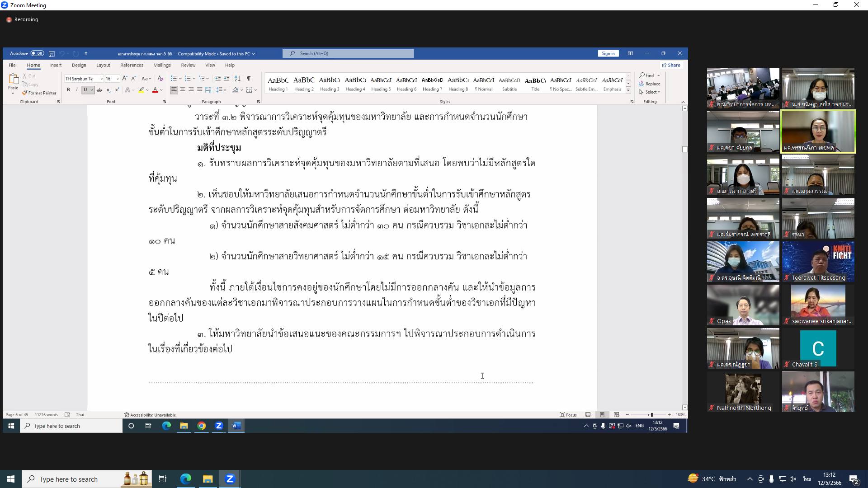Click the Paste clipboard icon
This screenshot has height=488, width=868.
point(13,79)
